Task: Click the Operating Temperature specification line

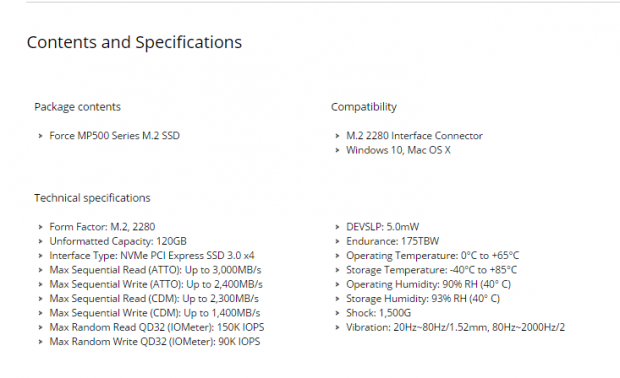Action: tap(433, 255)
